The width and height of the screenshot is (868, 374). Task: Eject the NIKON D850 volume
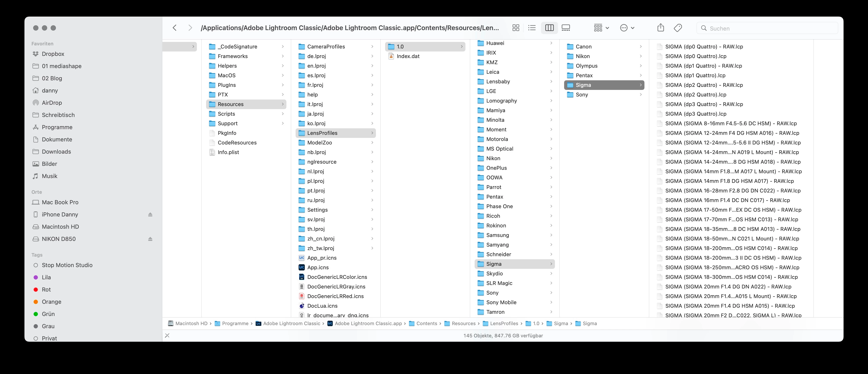coord(150,239)
